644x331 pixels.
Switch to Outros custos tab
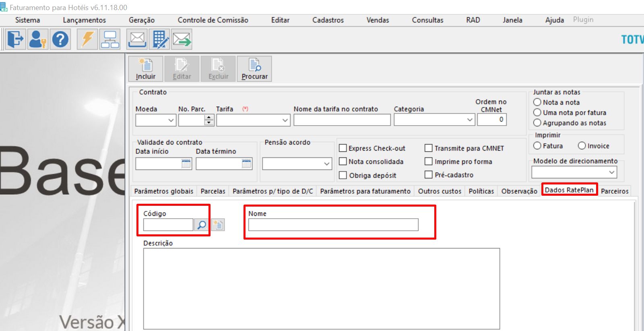click(x=440, y=191)
